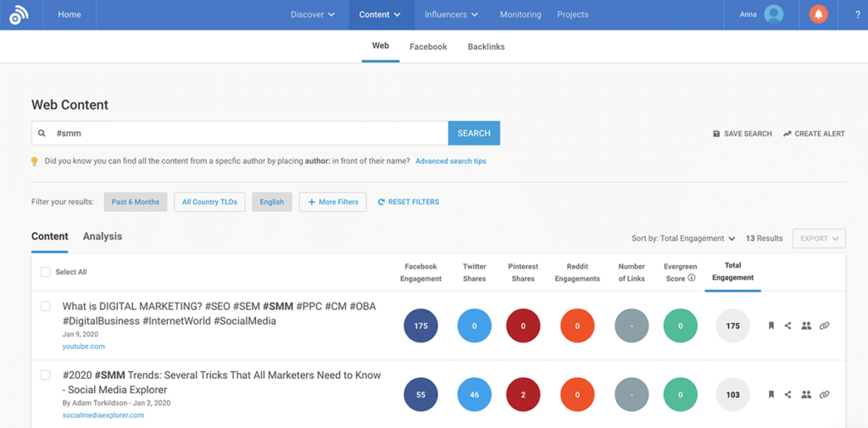Open the notifications bell icon

(818, 14)
